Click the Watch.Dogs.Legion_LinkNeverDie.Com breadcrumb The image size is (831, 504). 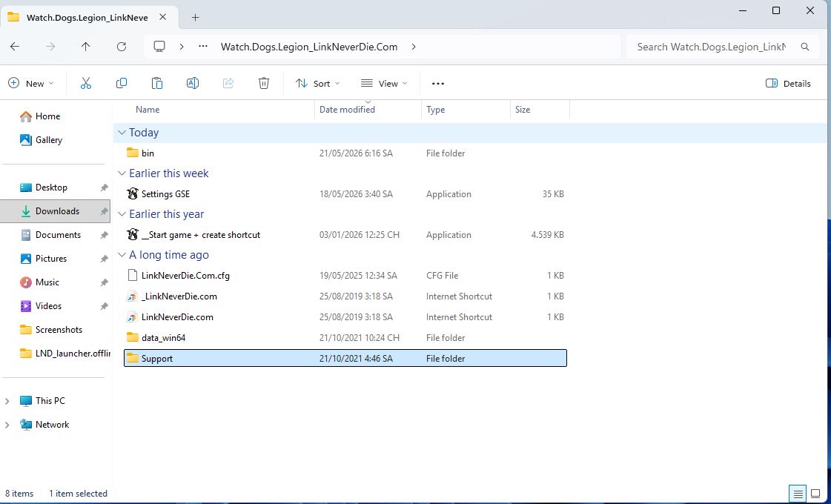(x=309, y=47)
